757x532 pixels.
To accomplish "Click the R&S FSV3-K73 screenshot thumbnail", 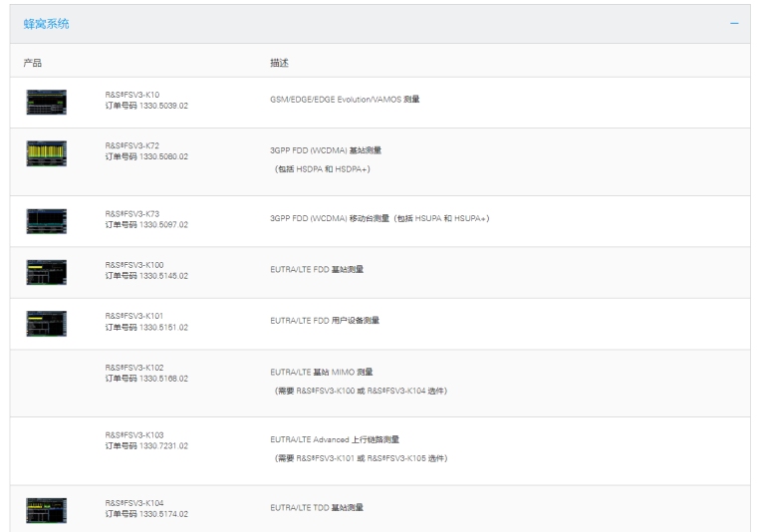I will click(46, 221).
